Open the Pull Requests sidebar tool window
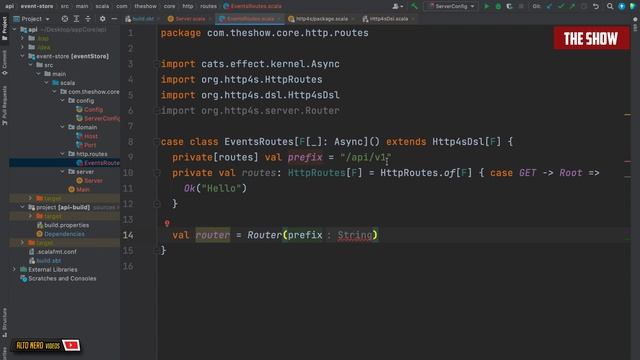Image resolution: width=640 pixels, height=360 pixels. tap(4, 105)
